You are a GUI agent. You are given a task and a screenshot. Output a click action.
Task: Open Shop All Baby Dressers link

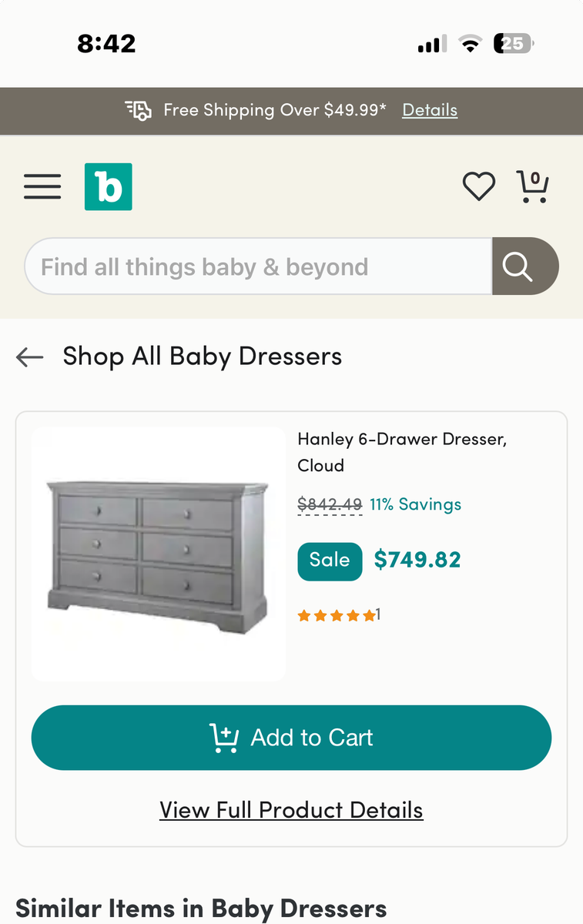tap(203, 357)
